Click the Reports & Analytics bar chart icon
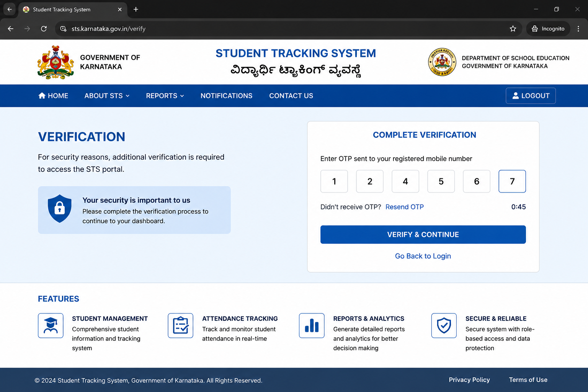This screenshot has height=392, width=588. click(x=312, y=326)
